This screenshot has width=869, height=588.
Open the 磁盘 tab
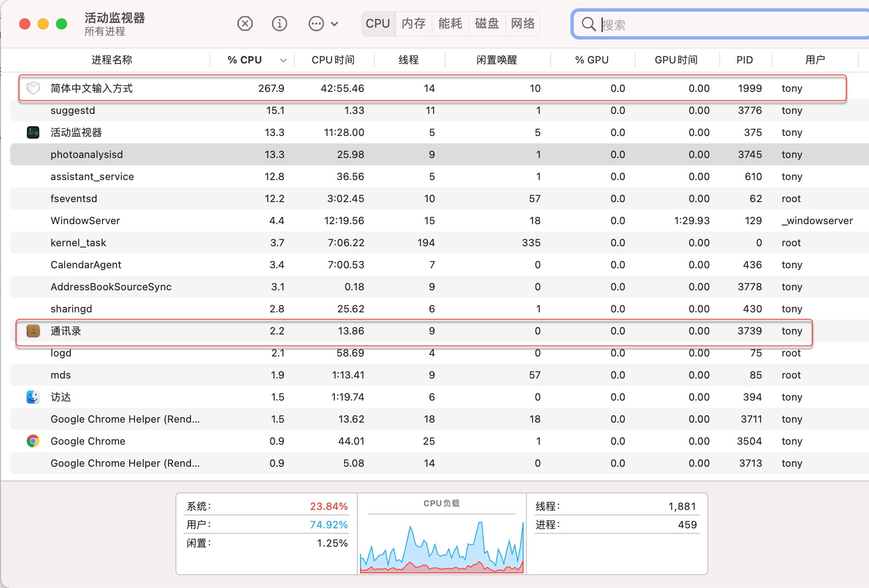click(487, 23)
